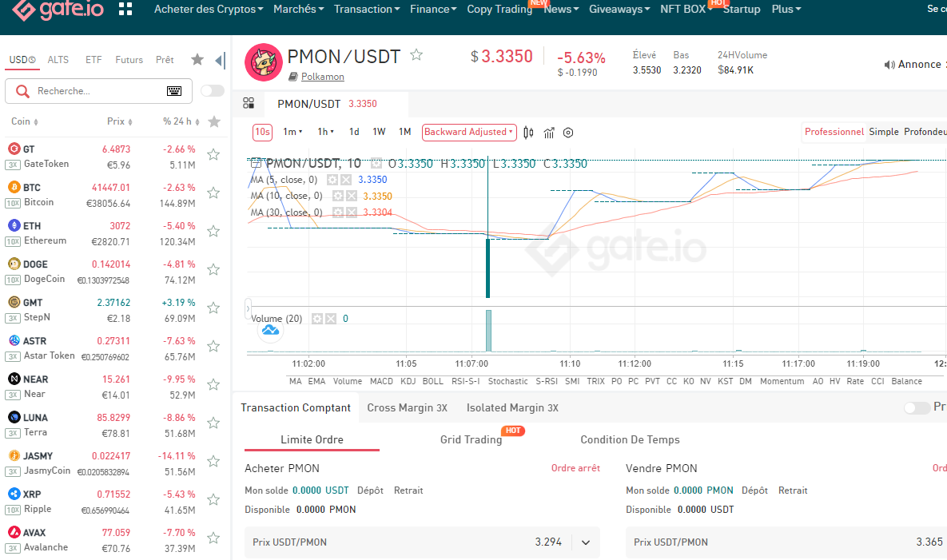Switch chart to Simple mode
The width and height of the screenshot is (947, 560).
(x=884, y=132)
